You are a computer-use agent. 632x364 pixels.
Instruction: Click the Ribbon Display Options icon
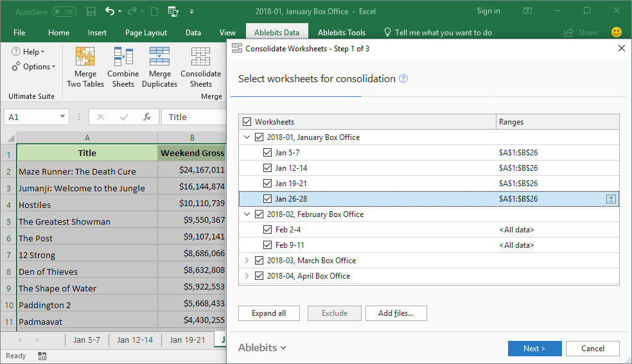click(527, 11)
